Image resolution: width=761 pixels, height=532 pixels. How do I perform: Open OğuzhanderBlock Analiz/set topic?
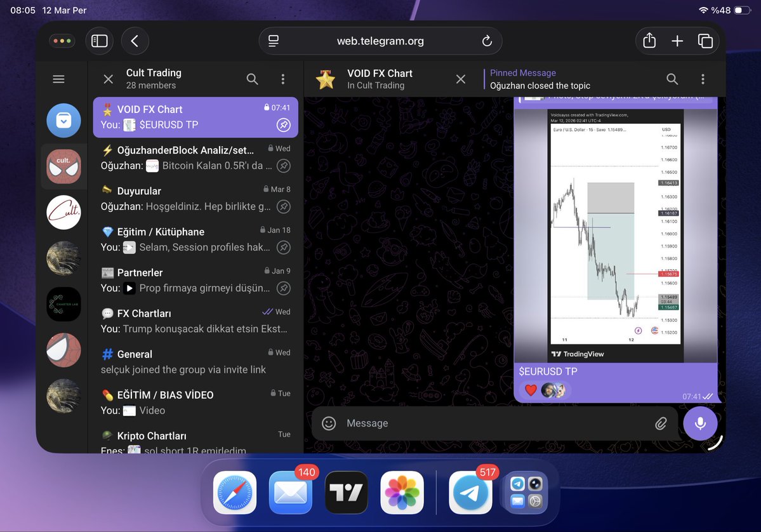(x=195, y=158)
